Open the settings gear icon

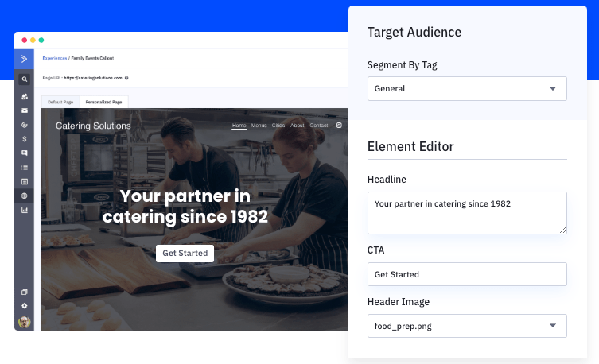25,305
